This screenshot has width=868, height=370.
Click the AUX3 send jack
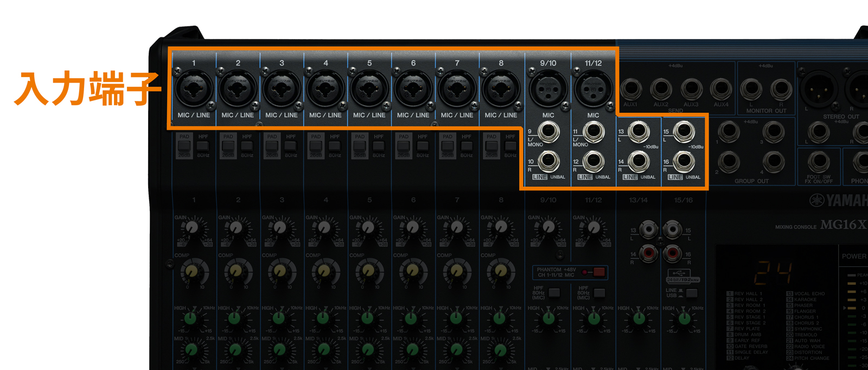point(691,89)
